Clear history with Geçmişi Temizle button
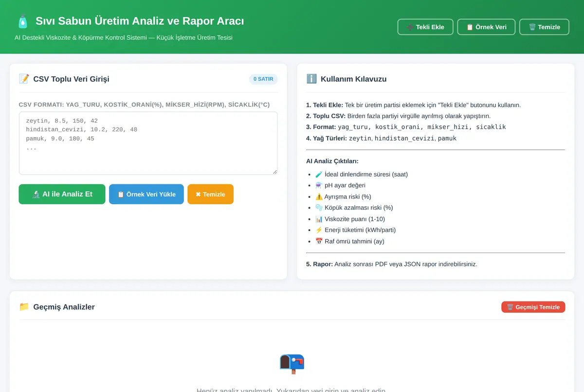 click(x=533, y=307)
